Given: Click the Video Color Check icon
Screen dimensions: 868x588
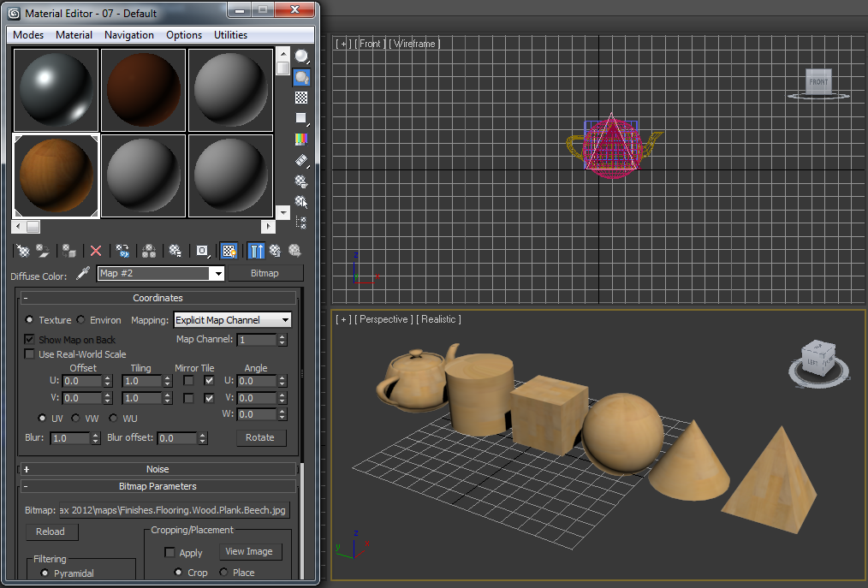Looking at the screenshot, I should (301, 139).
